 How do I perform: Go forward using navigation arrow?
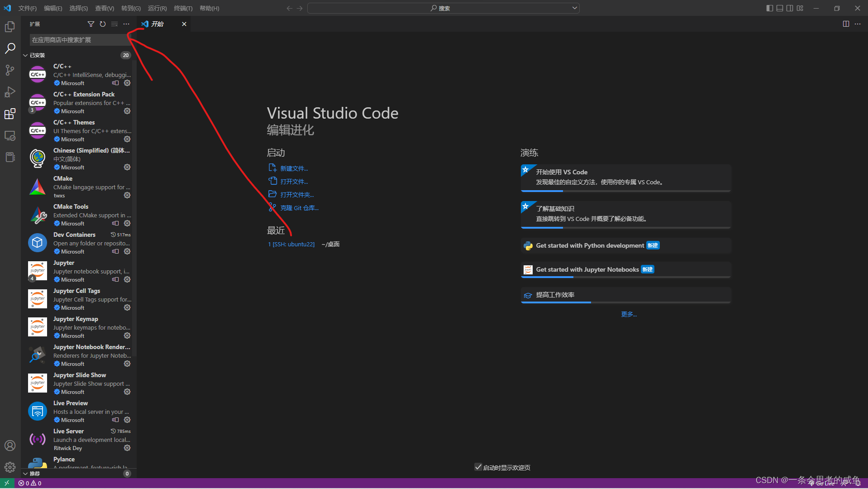pos(300,8)
